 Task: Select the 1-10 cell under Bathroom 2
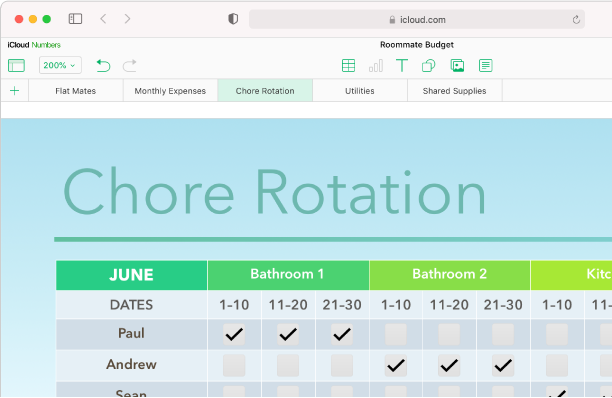pyautogui.click(x=396, y=305)
